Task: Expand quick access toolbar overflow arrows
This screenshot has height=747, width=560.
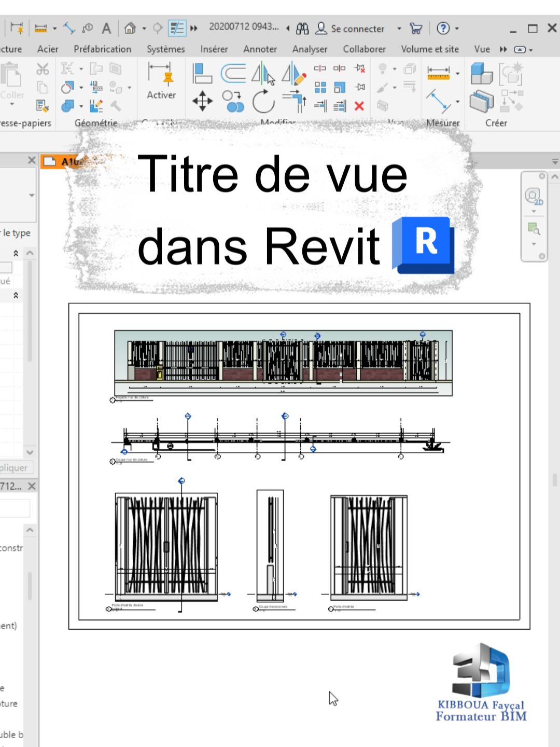Action: [194, 29]
